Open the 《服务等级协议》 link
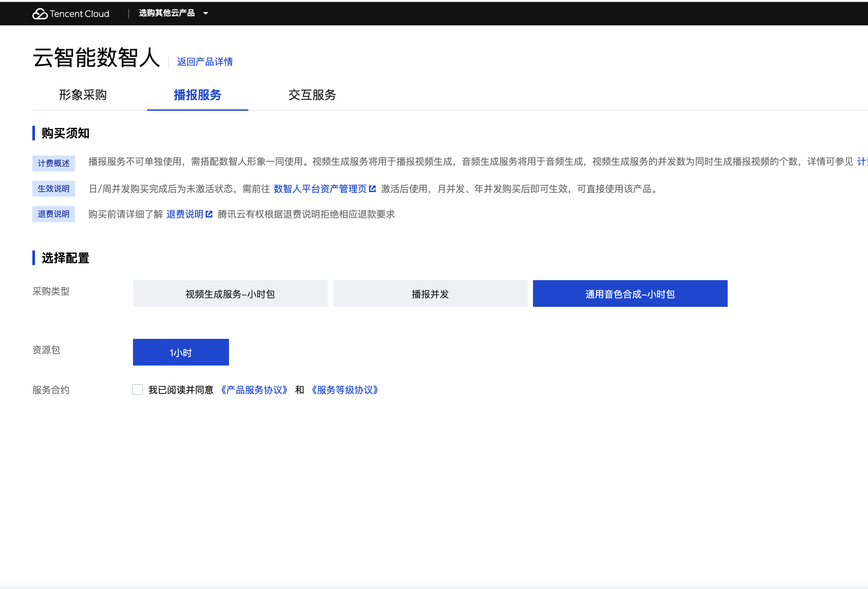 pyautogui.click(x=345, y=390)
